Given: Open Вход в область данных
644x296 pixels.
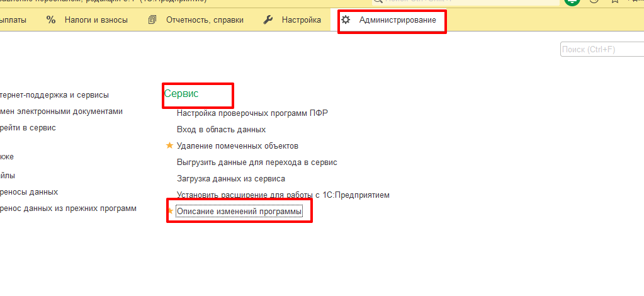Looking at the screenshot, I should 221,130.
